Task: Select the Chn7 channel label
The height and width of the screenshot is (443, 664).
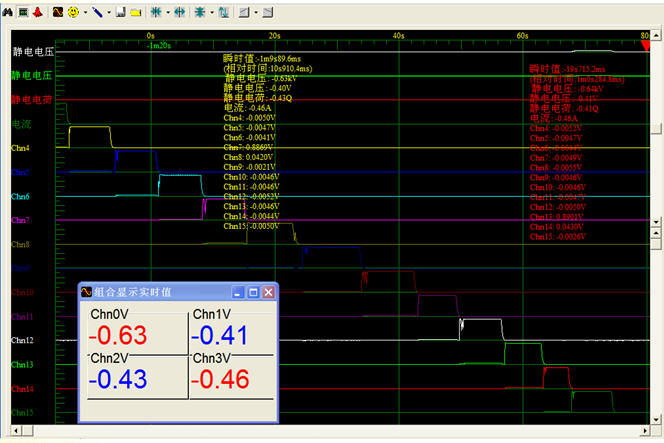Action: [20, 220]
